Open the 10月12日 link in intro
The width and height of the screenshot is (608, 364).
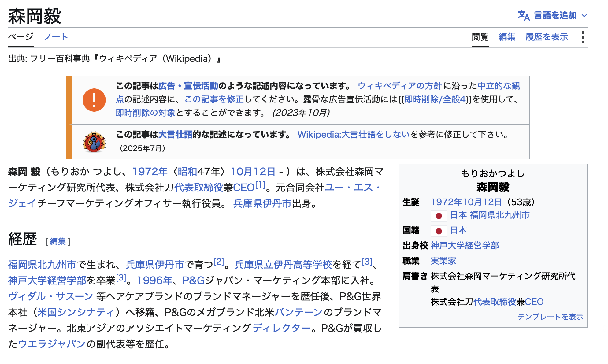[253, 172]
